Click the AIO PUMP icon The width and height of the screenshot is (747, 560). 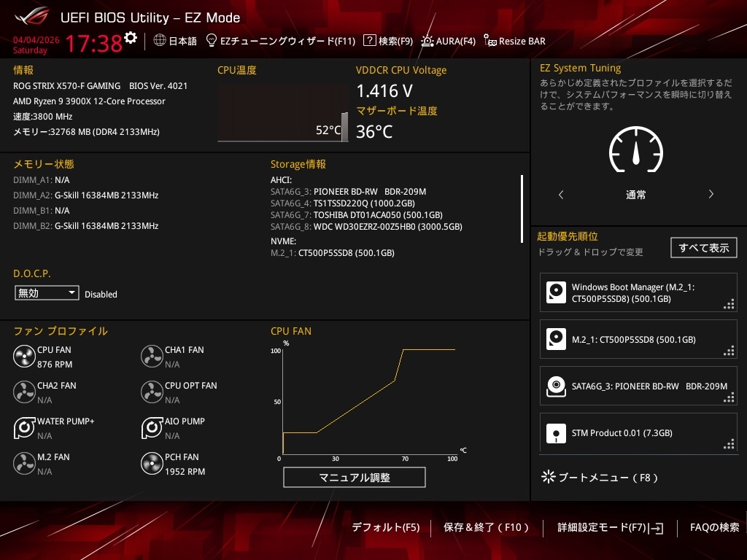point(152,427)
